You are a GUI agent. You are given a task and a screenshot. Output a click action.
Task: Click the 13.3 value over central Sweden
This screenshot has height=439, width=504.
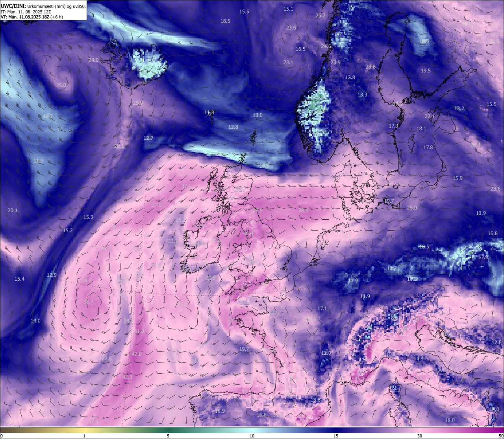click(362, 95)
